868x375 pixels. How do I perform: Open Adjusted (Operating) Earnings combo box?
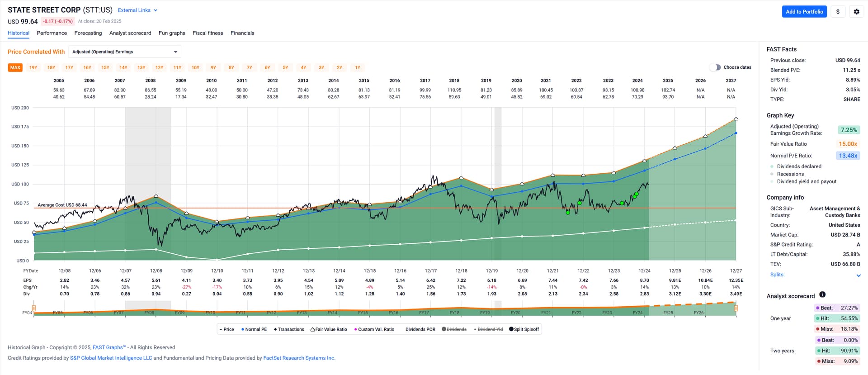coord(125,52)
